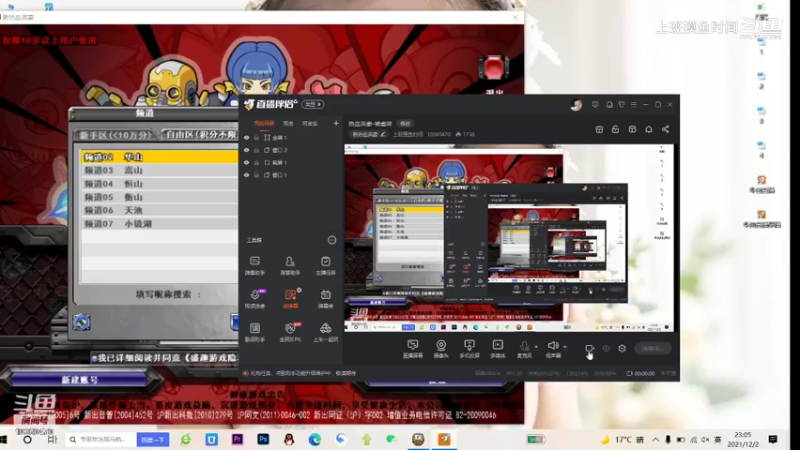Open the orange highlighted tool in toolbox
The image size is (800, 450).
(290, 299)
